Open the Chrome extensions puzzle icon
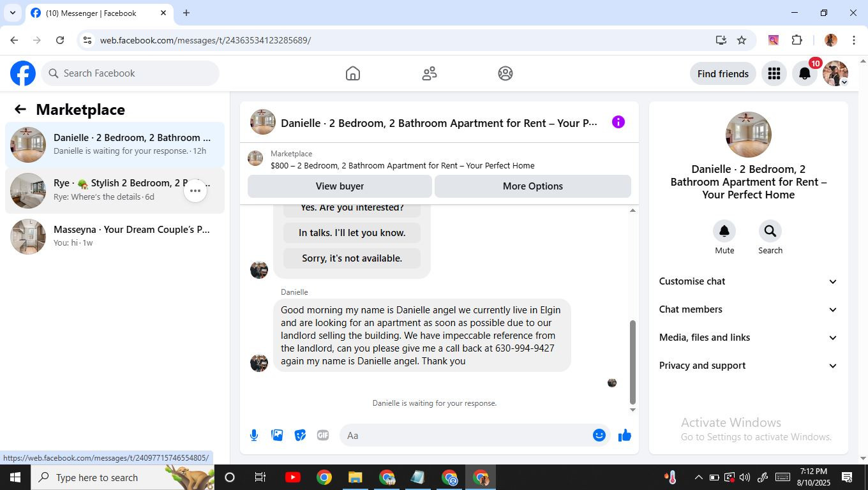Screen dimensions: 868x490 pyautogui.click(x=797, y=40)
